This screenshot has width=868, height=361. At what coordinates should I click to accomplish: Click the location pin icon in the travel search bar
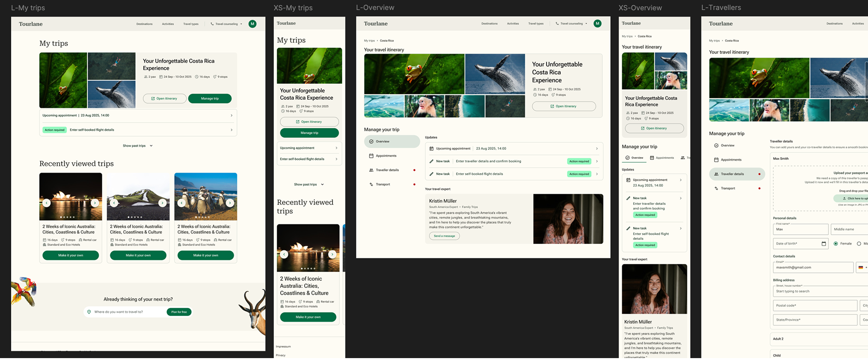[89, 312]
